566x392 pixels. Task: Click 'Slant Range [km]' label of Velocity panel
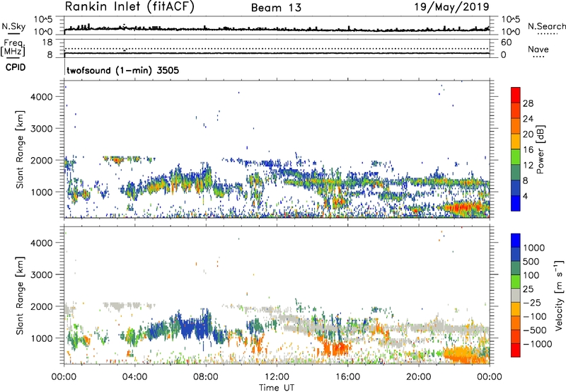(20, 296)
